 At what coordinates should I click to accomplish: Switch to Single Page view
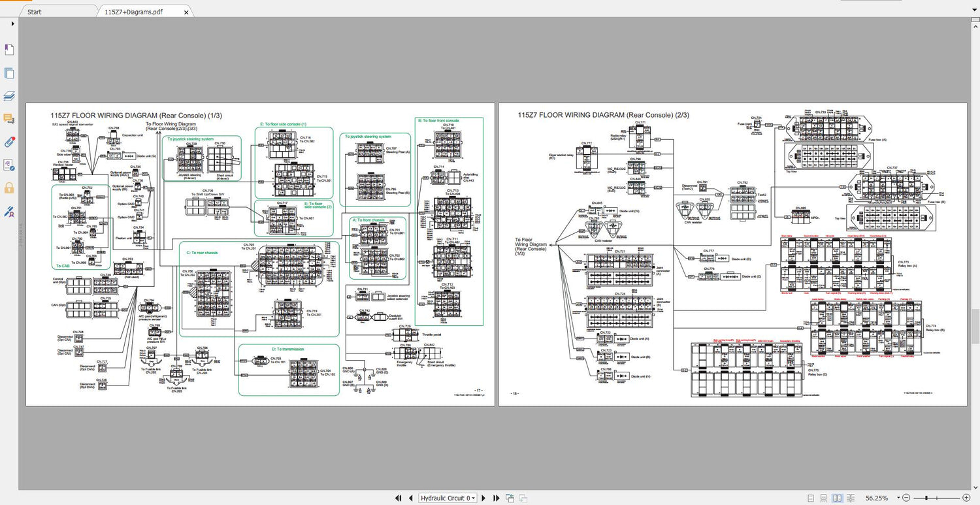click(810, 498)
